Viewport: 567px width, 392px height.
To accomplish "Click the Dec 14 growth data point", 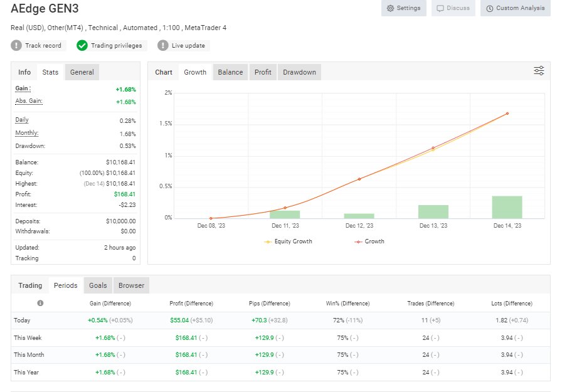I will tap(507, 114).
